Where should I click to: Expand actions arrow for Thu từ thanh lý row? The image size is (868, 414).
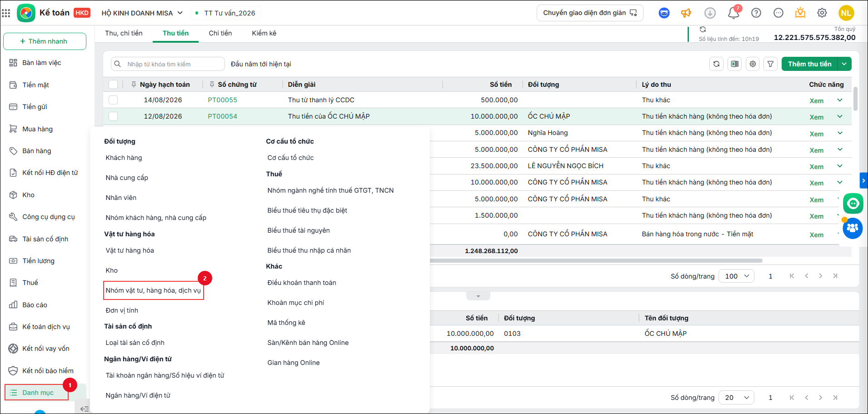tap(840, 100)
